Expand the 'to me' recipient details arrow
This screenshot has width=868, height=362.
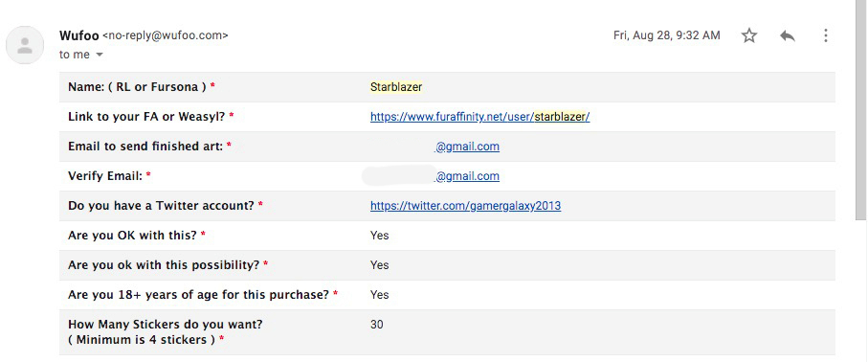[100, 55]
